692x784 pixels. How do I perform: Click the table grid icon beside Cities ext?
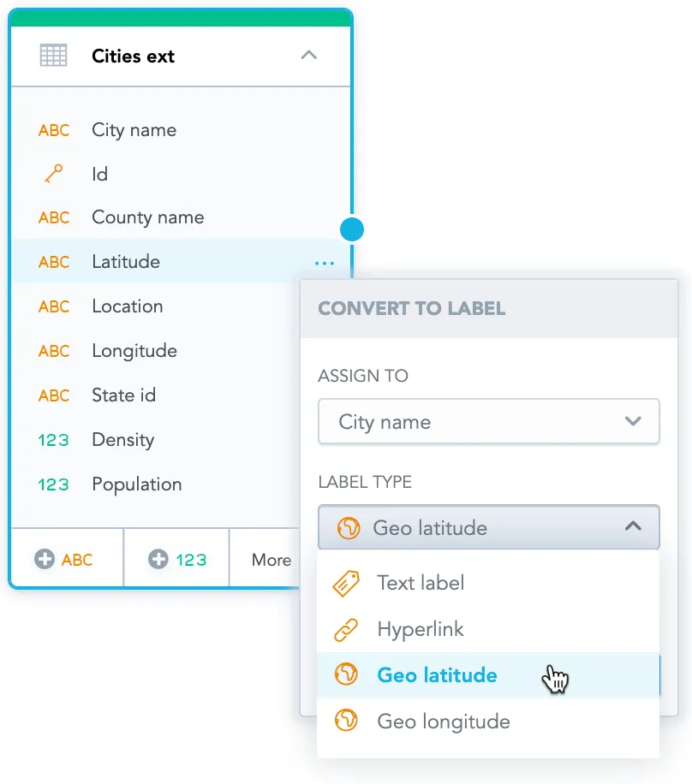[53, 55]
